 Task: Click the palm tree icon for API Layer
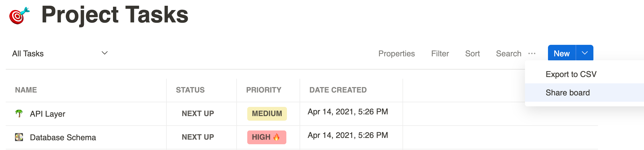pyautogui.click(x=19, y=114)
